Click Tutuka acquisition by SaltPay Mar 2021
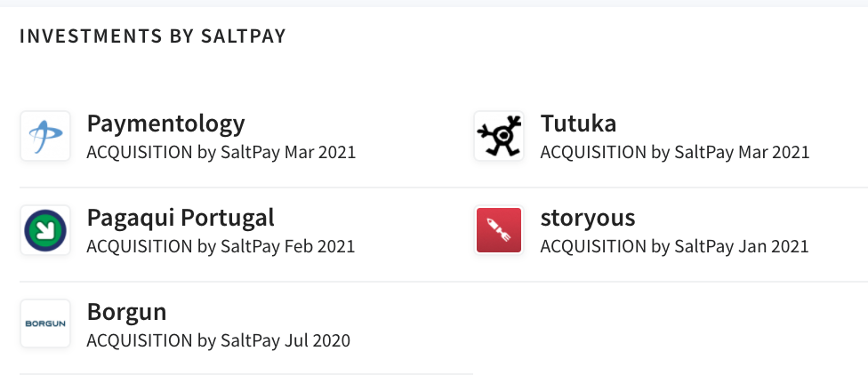This screenshot has height=391, width=868. coord(675,152)
